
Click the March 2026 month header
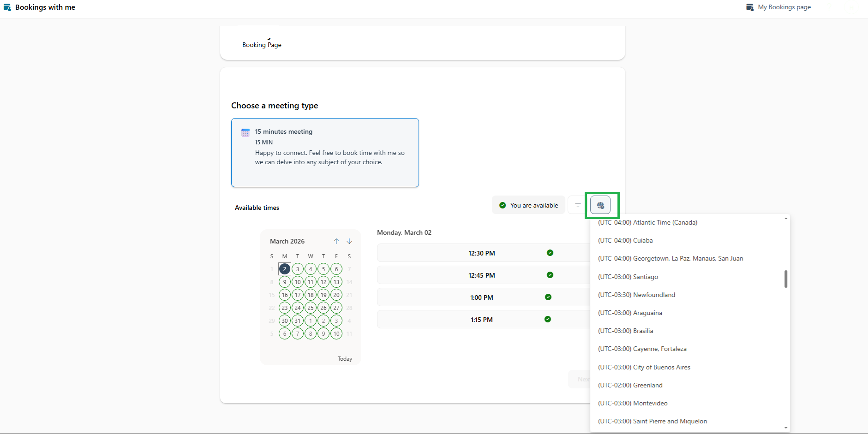[287, 241]
